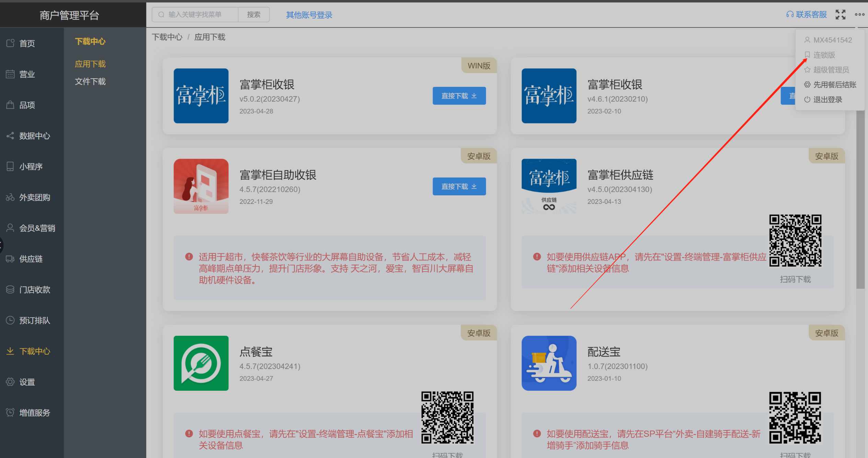The height and width of the screenshot is (458, 868).
Task: Click 直接下载 for 富掌柜自助收银
Action: pos(459,186)
